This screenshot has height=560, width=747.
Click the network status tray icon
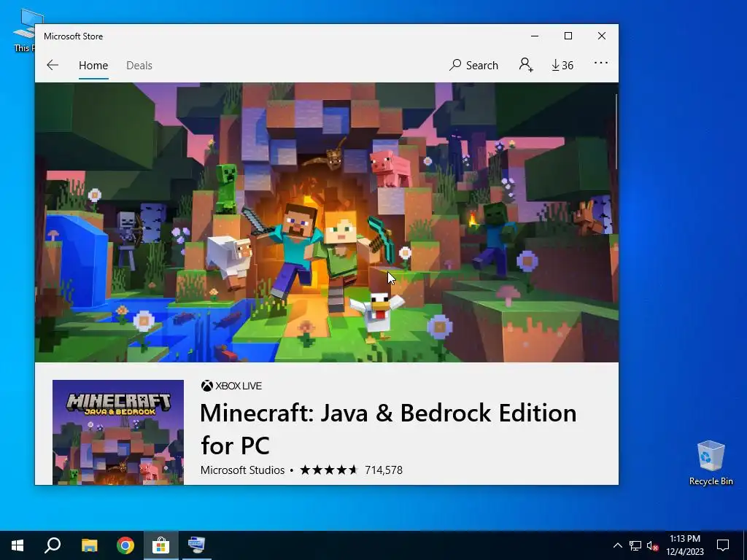[635, 545]
